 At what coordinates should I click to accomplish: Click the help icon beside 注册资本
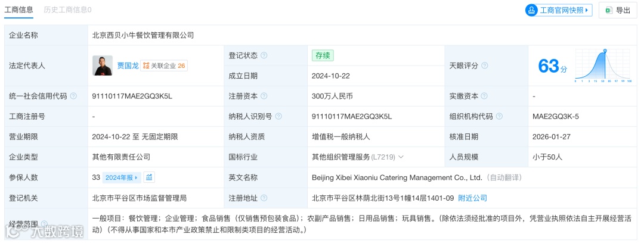[264, 96]
